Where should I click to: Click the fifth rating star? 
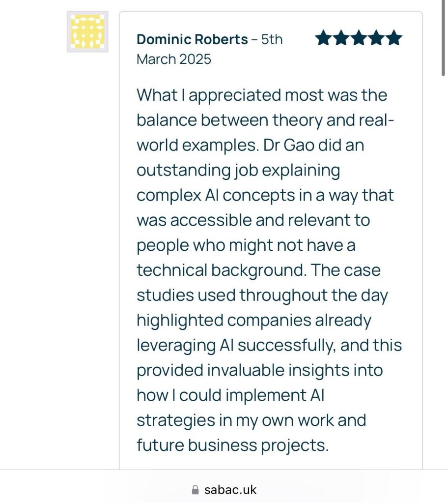[x=394, y=38]
